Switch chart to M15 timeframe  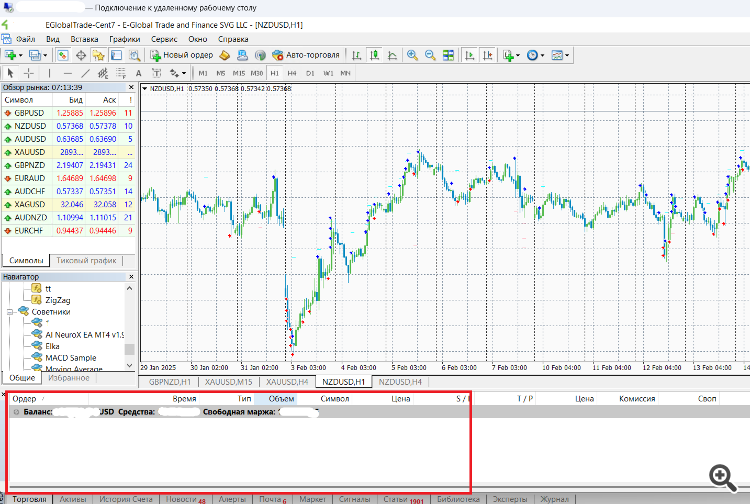click(x=238, y=73)
